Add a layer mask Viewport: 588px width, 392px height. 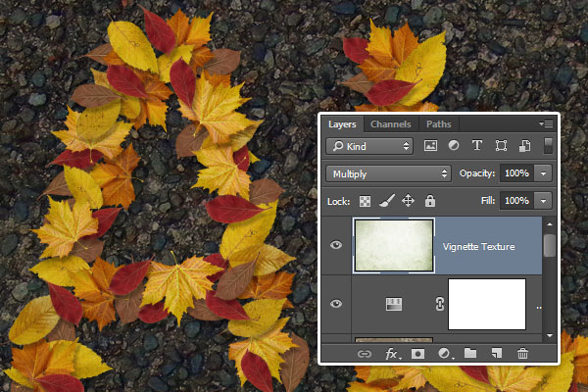point(417,353)
